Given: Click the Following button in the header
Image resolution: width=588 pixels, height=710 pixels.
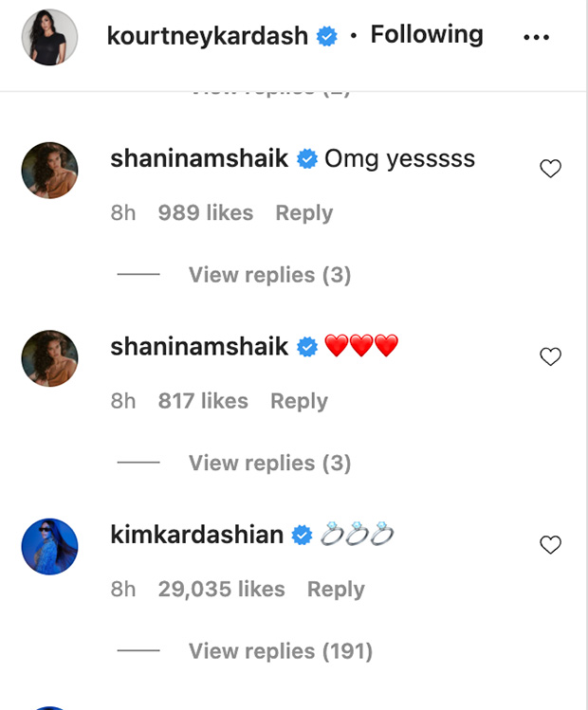Looking at the screenshot, I should (x=426, y=35).
